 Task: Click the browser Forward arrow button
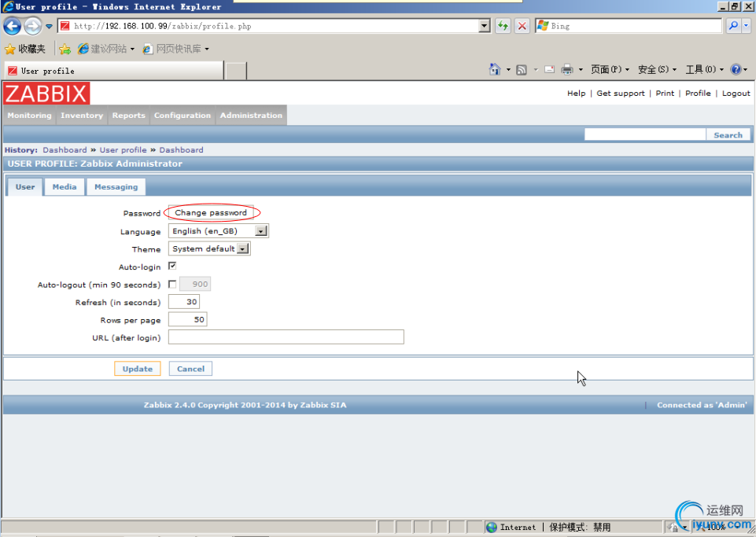pyautogui.click(x=33, y=26)
